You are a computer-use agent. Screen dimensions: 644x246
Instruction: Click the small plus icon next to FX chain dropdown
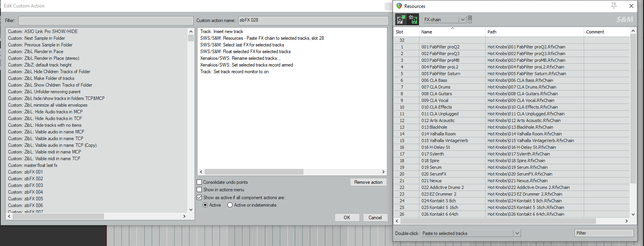[x=470, y=17]
